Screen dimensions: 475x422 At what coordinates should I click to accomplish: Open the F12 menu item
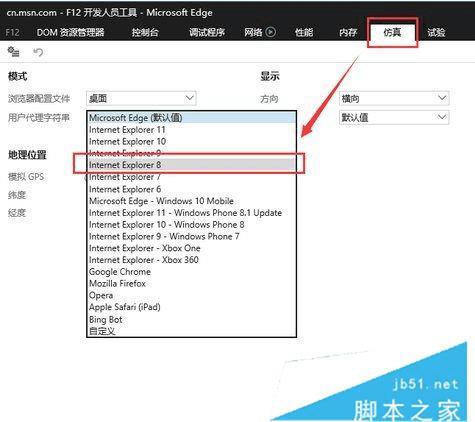pos(12,32)
